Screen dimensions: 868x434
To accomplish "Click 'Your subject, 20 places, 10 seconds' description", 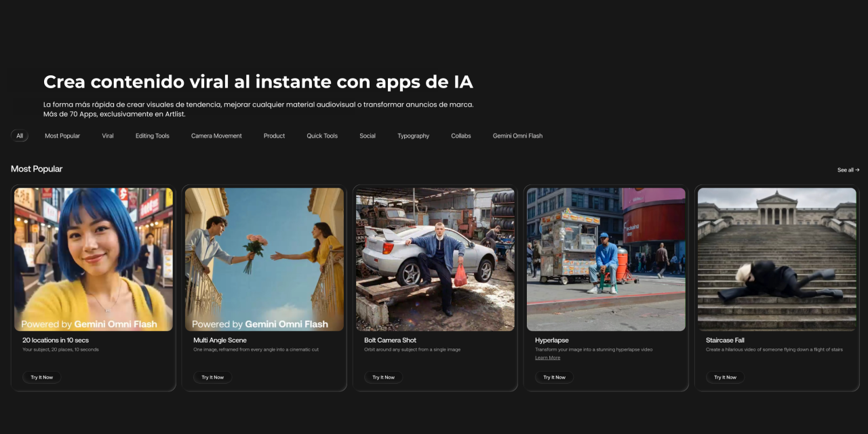I will pyautogui.click(x=60, y=349).
